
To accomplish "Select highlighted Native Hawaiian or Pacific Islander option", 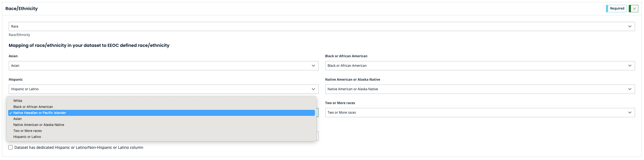I will coord(40,113).
